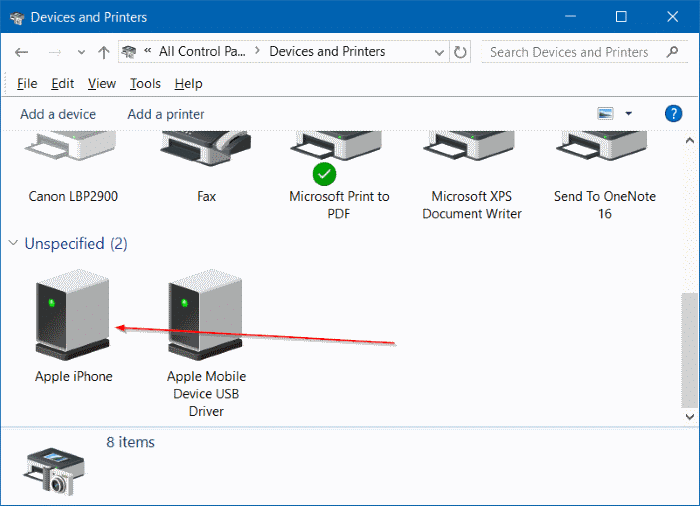The image size is (700, 506).
Task: Open the recent locations dropdown
Action: (81, 52)
